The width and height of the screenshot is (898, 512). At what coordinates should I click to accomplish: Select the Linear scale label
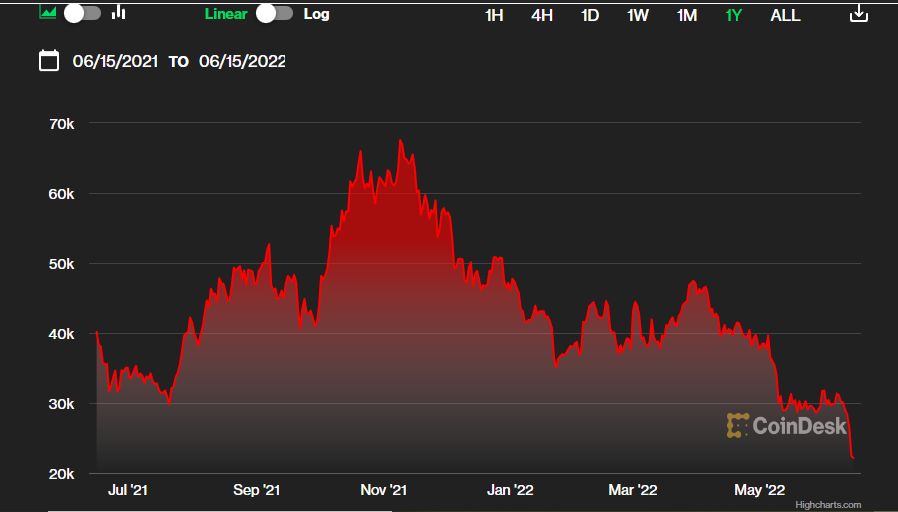coord(226,14)
